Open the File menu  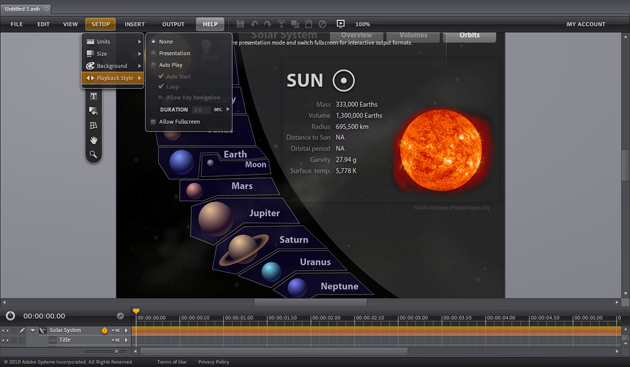16,24
